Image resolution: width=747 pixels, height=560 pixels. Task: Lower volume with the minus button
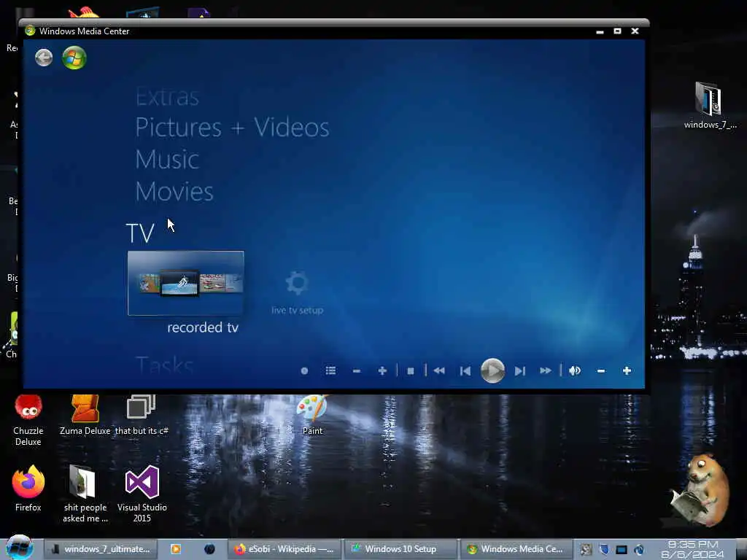[x=601, y=371]
